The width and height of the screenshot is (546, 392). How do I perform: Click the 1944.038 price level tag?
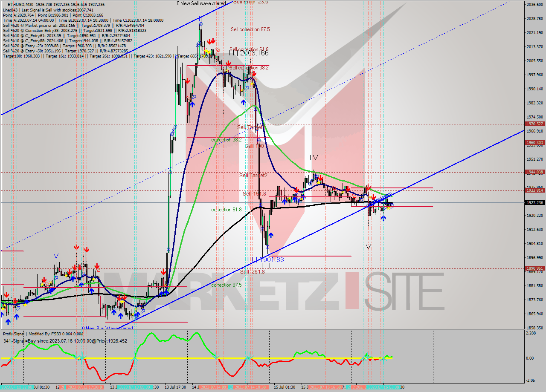535,172
